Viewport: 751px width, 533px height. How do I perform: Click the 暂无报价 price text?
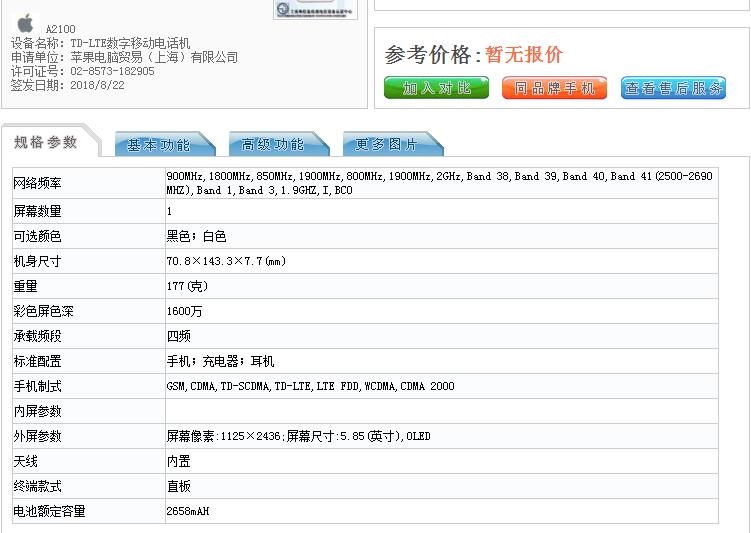pos(524,55)
